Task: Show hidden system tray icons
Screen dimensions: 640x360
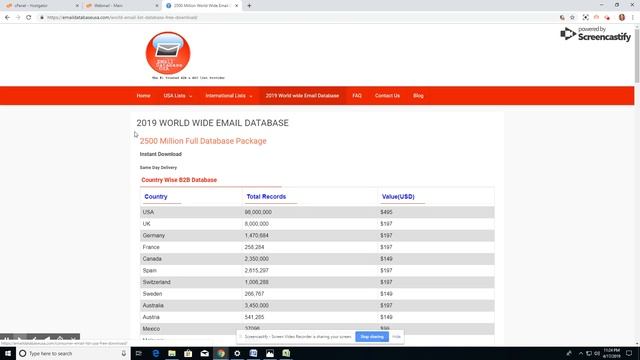Action: click(580, 353)
